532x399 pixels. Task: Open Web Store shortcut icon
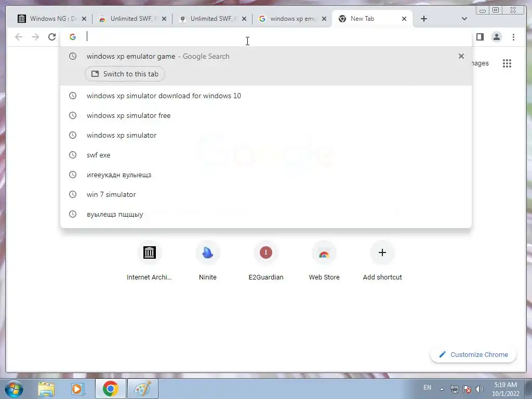(x=324, y=252)
